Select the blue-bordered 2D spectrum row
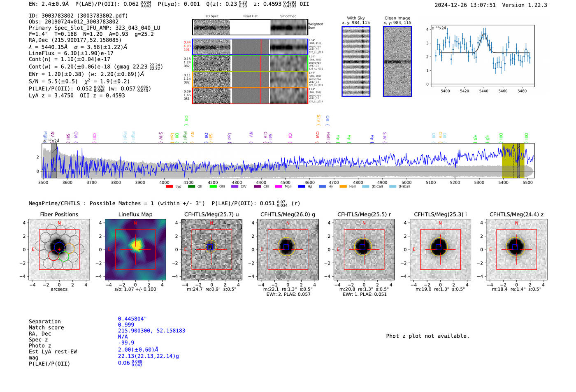 [x=250, y=47]
